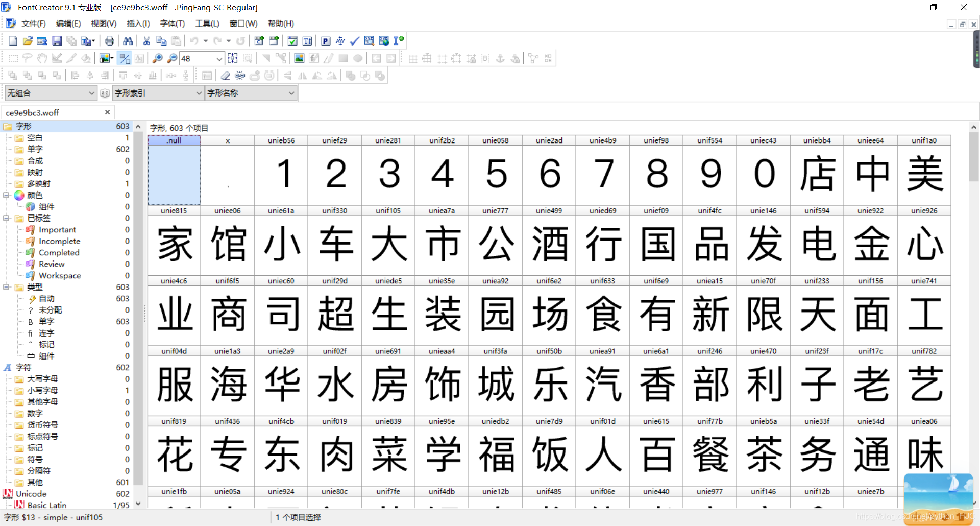Close the ce9e9bc3.woff tab
Viewport: 980px width, 526px height.
point(107,112)
